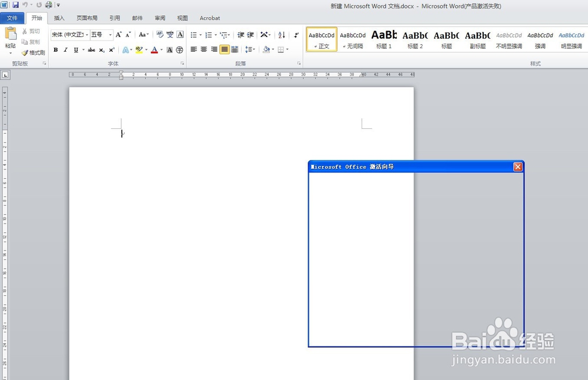The height and width of the screenshot is (380, 588).
Task: Select the 正文 style
Action: [x=322, y=39]
